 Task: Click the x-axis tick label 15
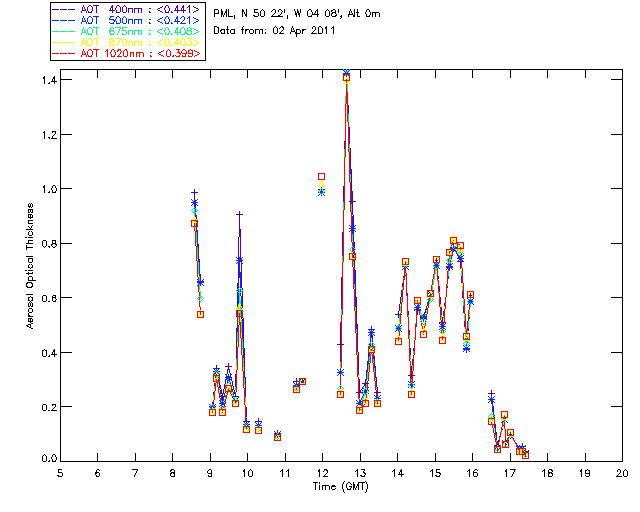point(435,473)
